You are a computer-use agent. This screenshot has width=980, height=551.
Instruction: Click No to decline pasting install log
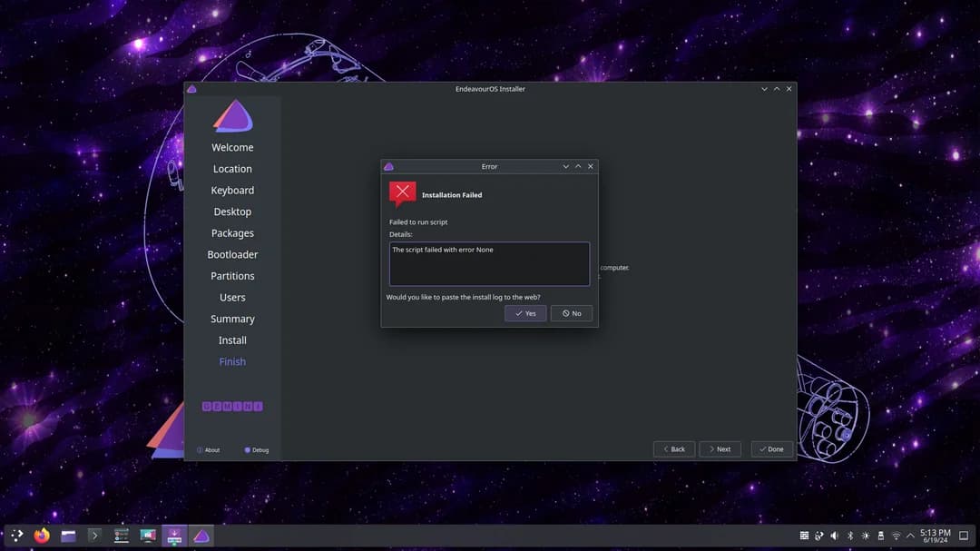pyautogui.click(x=571, y=312)
